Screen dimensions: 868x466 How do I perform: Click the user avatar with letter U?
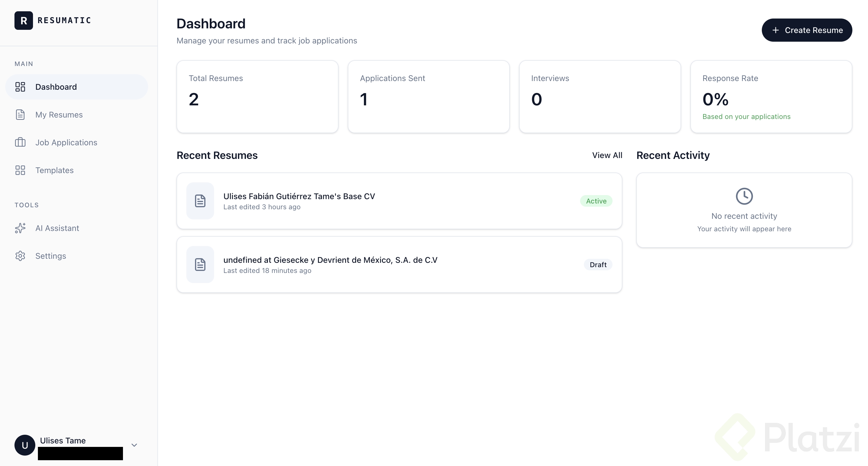click(x=25, y=445)
